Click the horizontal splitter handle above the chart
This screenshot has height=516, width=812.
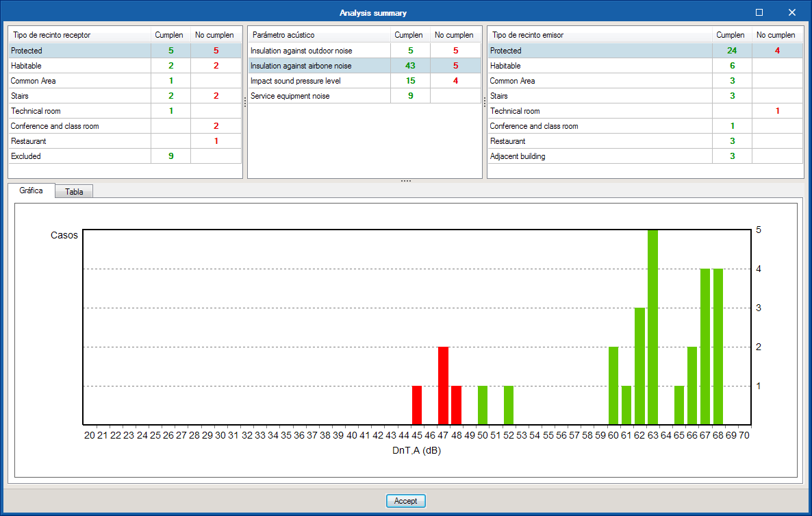pos(406,181)
